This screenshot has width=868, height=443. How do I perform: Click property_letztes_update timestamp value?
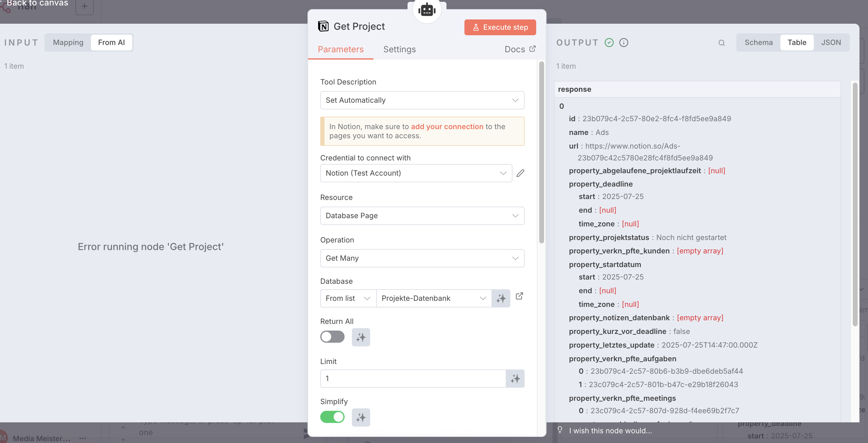click(709, 345)
